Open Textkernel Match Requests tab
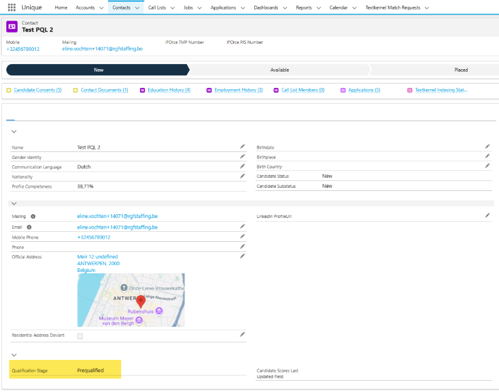The width and height of the screenshot is (499, 392). click(393, 7)
